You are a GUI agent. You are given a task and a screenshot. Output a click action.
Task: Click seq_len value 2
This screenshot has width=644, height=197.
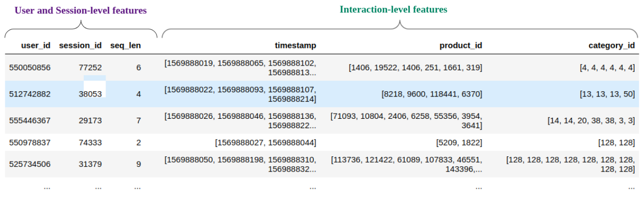pyautogui.click(x=138, y=143)
